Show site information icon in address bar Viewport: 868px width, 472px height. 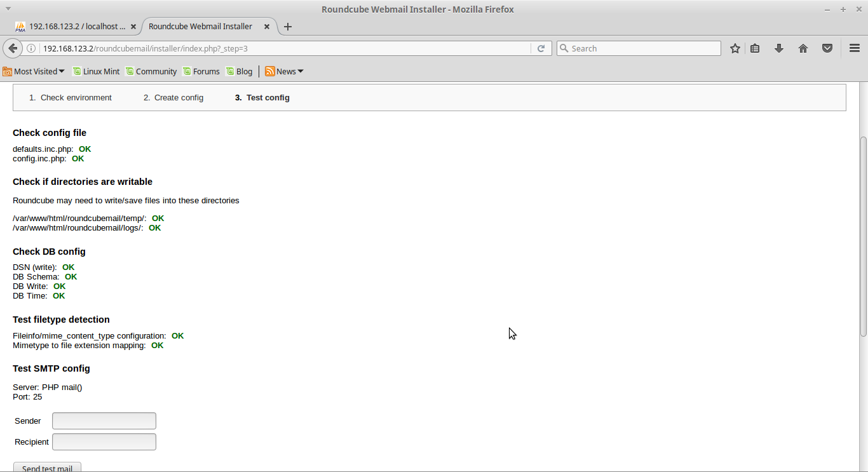[x=31, y=48]
